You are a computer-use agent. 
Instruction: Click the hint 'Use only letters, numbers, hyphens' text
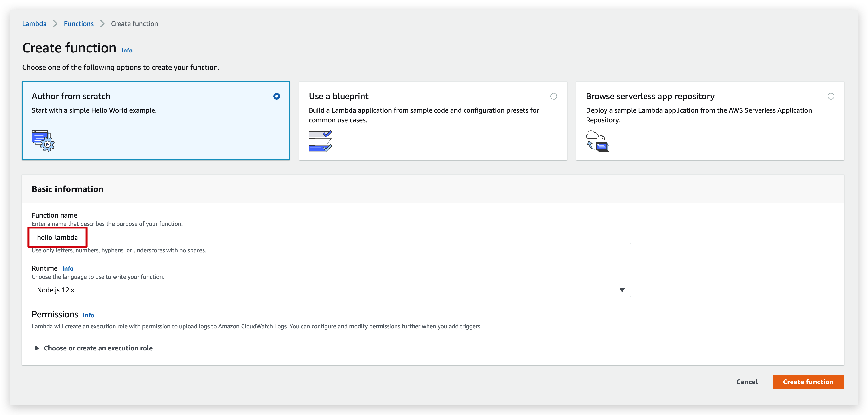coord(119,251)
